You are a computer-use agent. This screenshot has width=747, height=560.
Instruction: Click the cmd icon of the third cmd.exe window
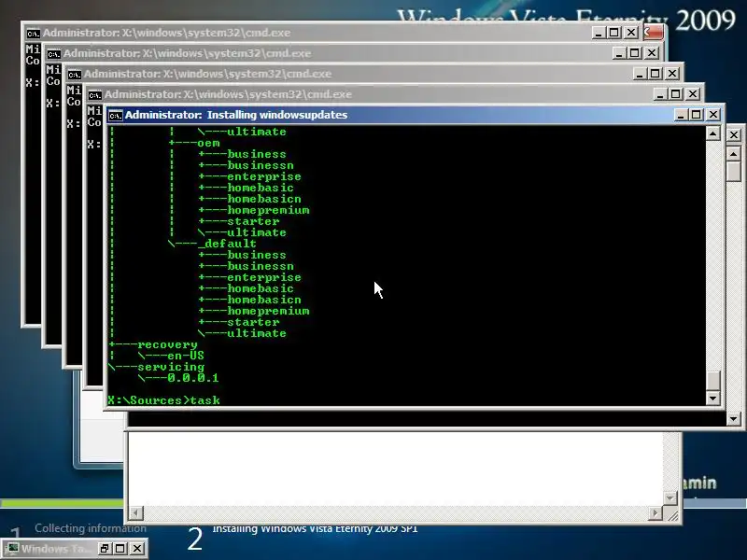[74, 75]
